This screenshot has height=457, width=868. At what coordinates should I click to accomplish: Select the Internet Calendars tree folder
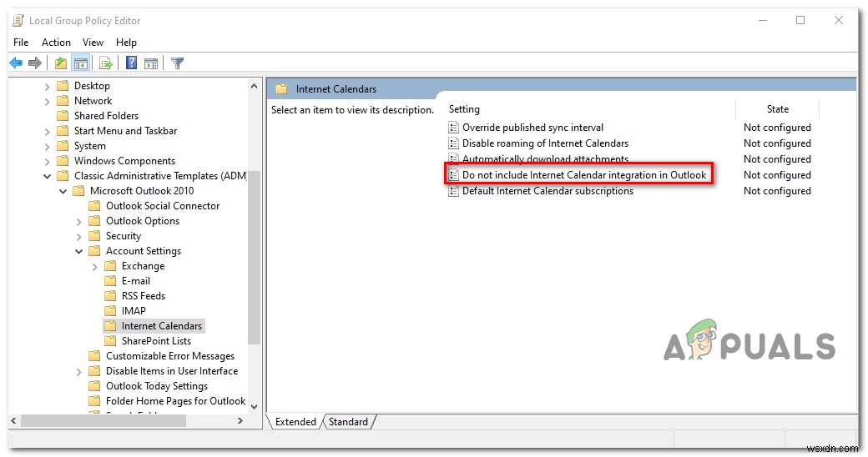[162, 326]
